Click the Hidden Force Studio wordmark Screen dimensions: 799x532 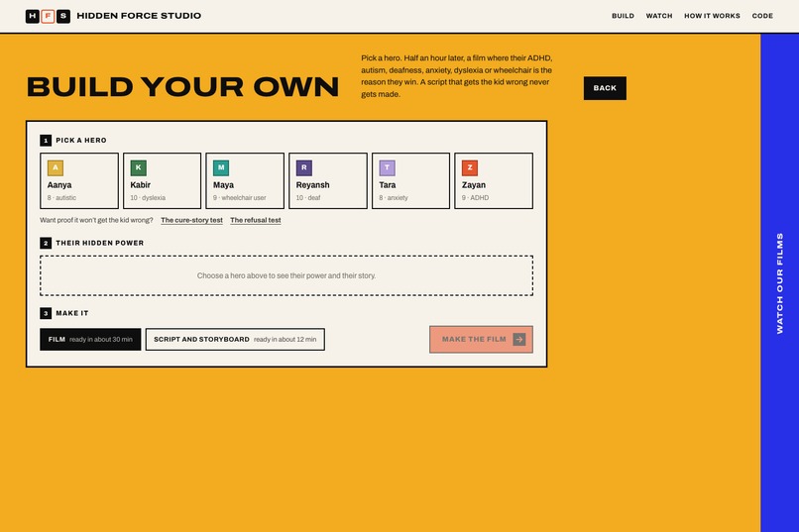[x=139, y=16]
